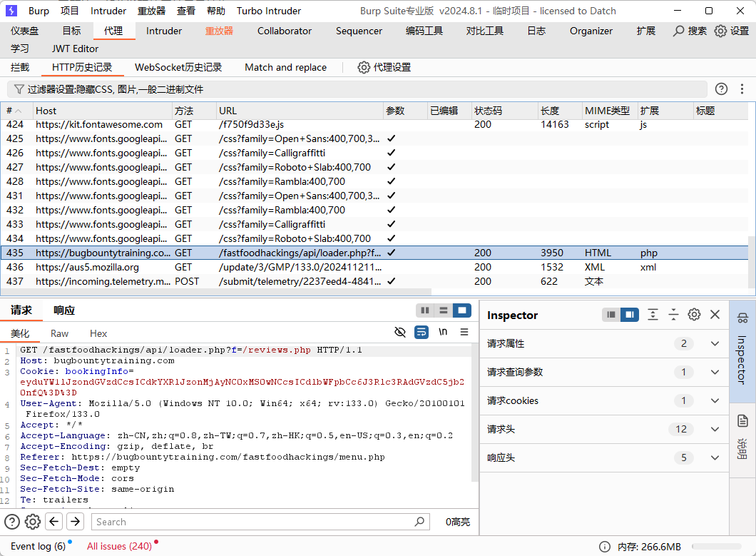Expand all Inspector sections icon

[653, 315]
